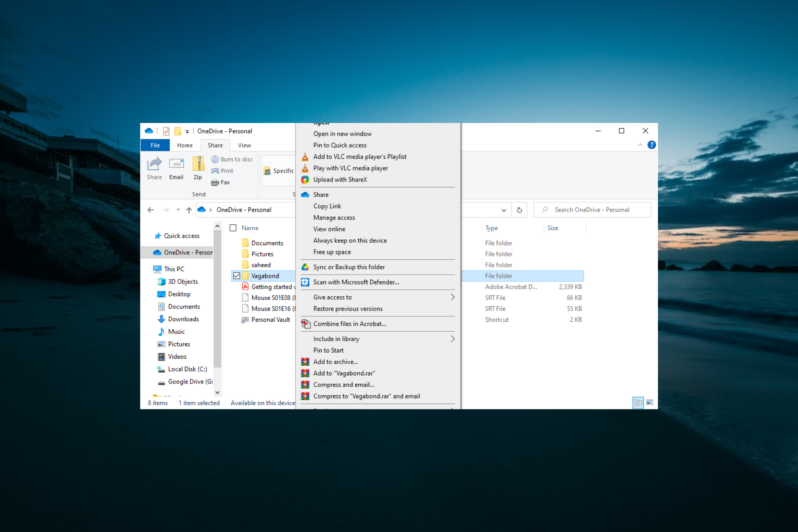Open Local Disk (C:) in the navigation pane
798x532 pixels.
click(182, 369)
